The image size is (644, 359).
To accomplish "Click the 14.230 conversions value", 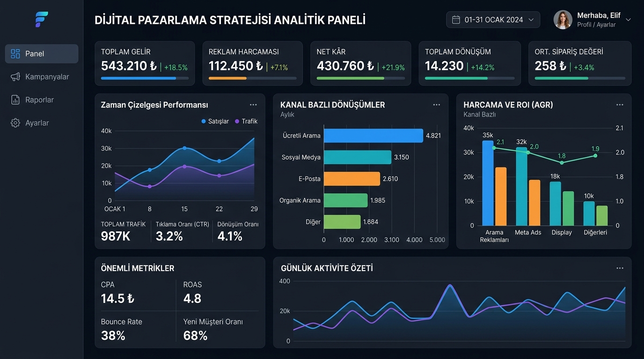I will [x=444, y=66].
